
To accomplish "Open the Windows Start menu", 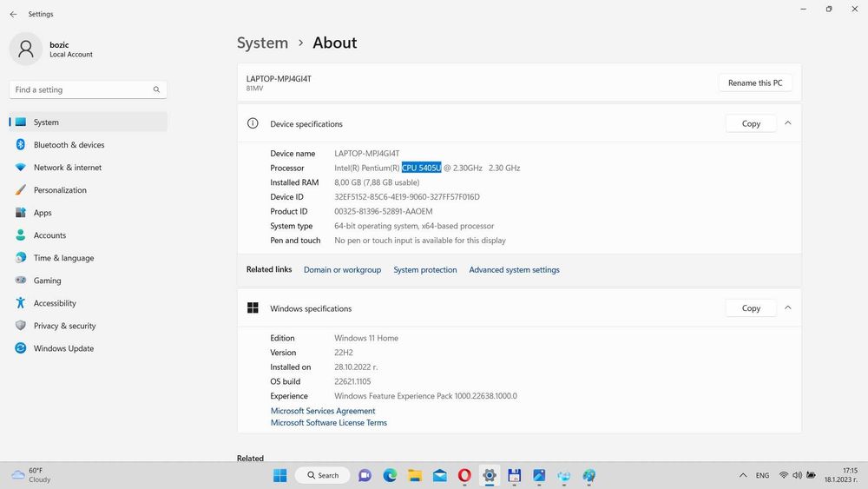I will coord(280,475).
